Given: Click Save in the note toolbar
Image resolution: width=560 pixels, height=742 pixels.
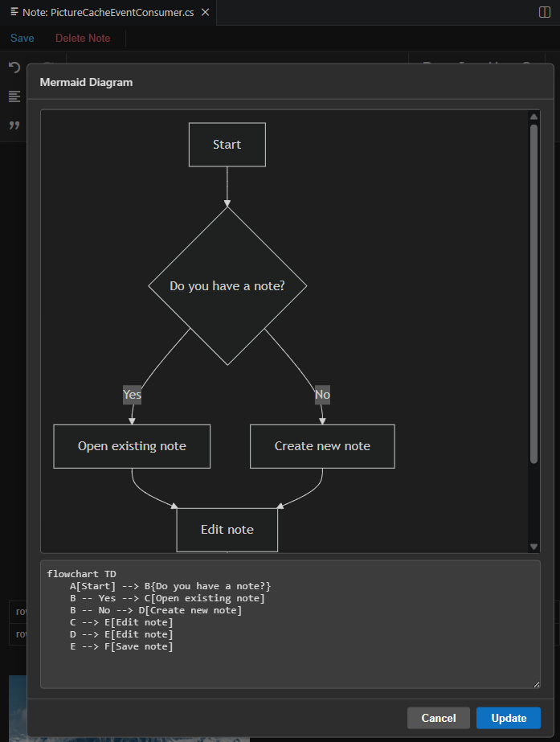Looking at the screenshot, I should [x=22, y=39].
